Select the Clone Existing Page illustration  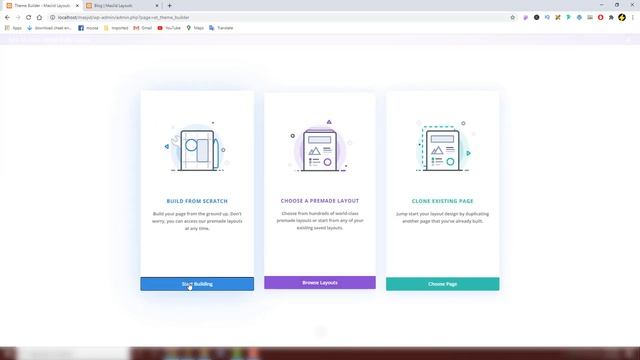(x=444, y=146)
